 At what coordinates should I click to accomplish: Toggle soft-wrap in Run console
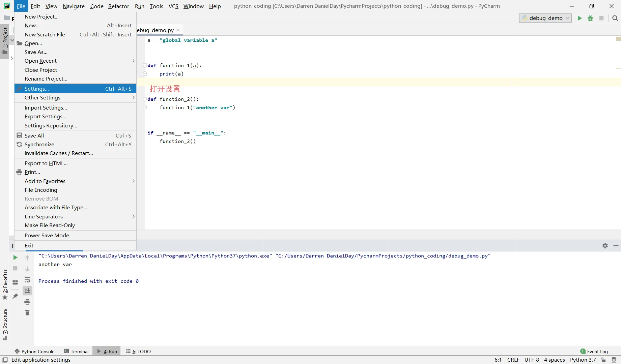pos(27,280)
